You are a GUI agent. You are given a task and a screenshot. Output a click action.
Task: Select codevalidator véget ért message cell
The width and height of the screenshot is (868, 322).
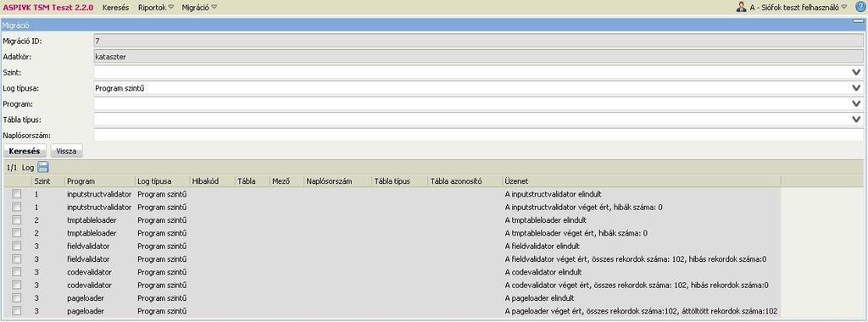637,285
